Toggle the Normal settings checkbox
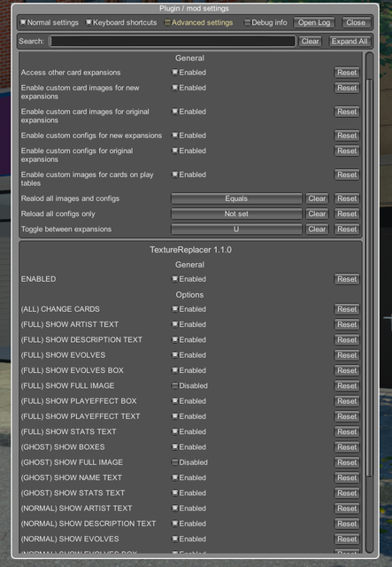This screenshot has width=392, height=567. pyautogui.click(x=23, y=22)
